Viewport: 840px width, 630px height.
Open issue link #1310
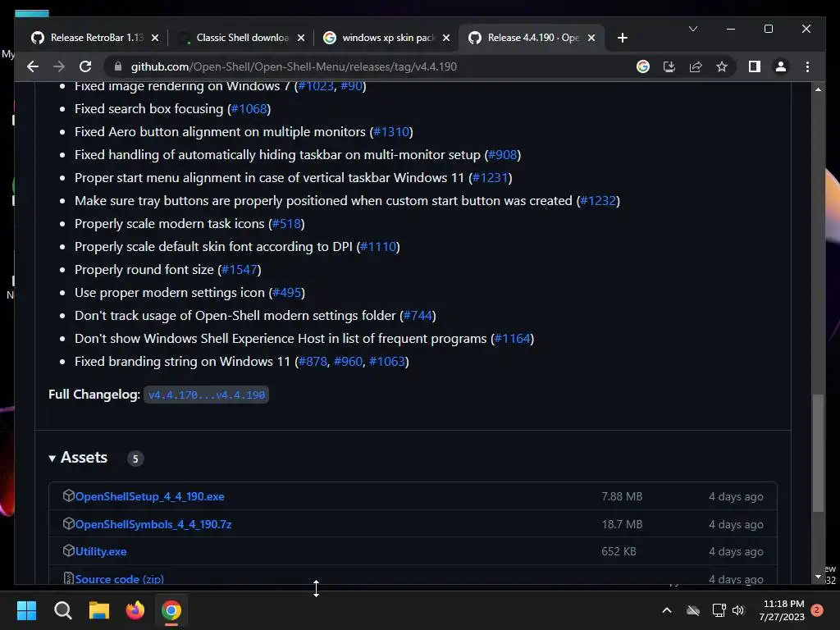point(391,132)
